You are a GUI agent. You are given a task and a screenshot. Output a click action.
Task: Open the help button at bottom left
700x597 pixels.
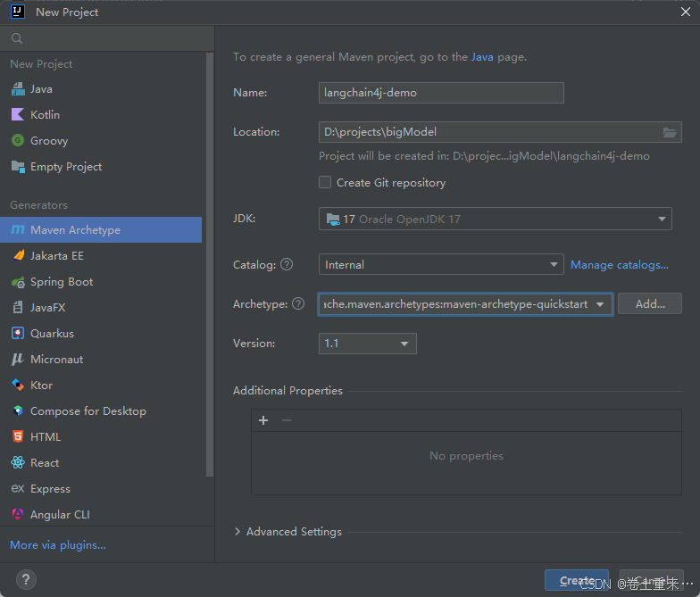click(26, 580)
